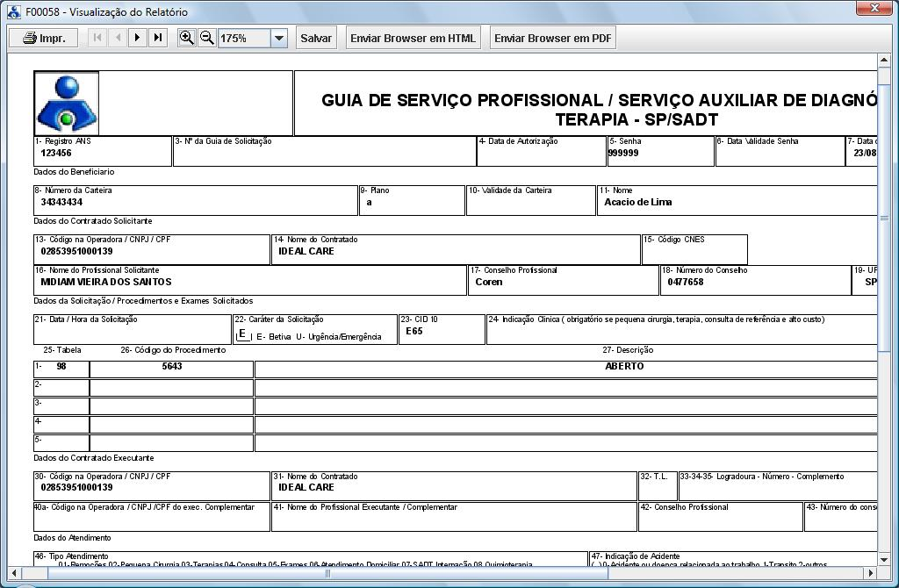Click the 46- Tipo Atendimento label

click(71, 556)
